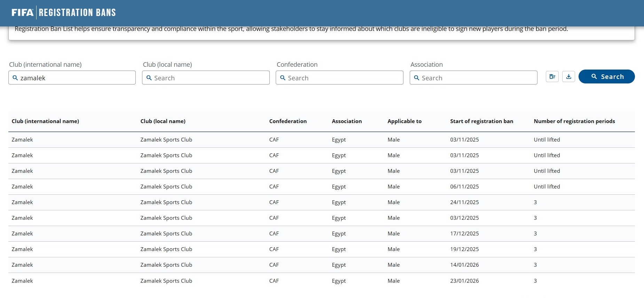This screenshot has width=644, height=298.
Task: Click magnifier icon in Confederation field
Action: pos(283,78)
